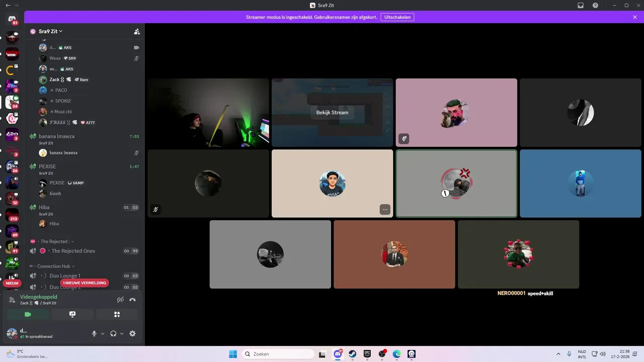Open Microsoft Edge from the taskbar
Screen dimensions: 644x362
tap(396, 354)
